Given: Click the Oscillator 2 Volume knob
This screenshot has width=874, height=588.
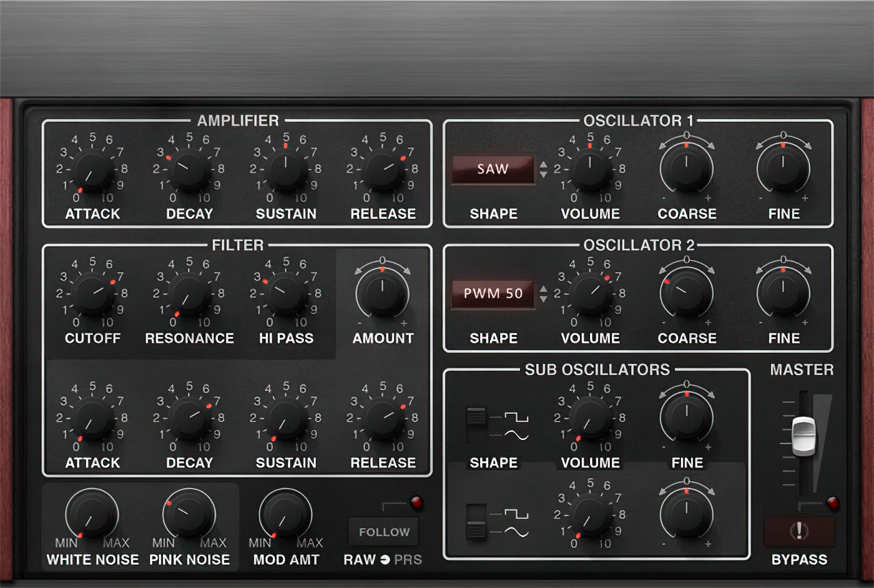Looking at the screenshot, I should coord(590,294).
